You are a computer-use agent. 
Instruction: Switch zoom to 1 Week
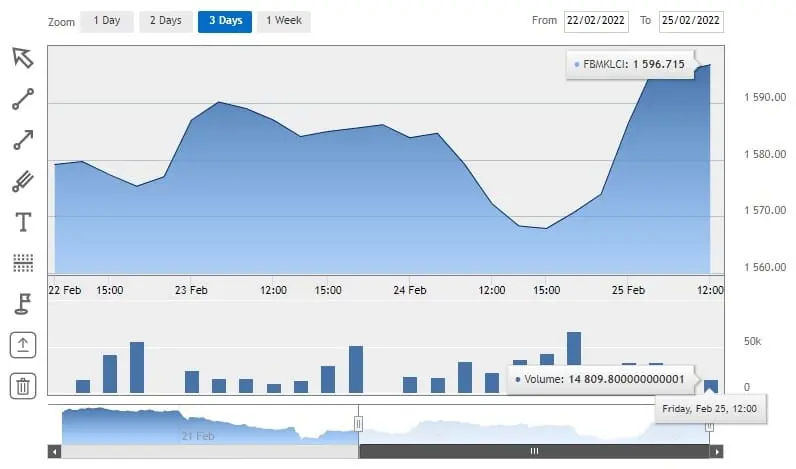coord(284,21)
